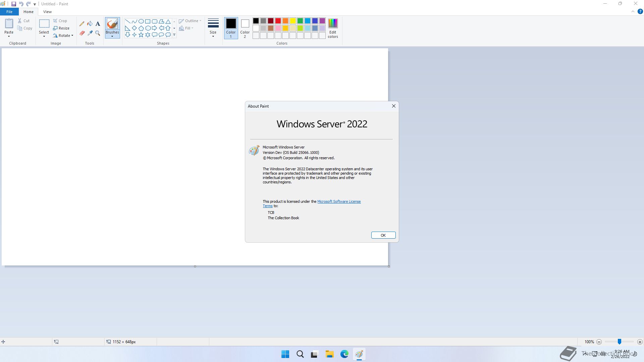Open the Size dropdown

tap(213, 28)
